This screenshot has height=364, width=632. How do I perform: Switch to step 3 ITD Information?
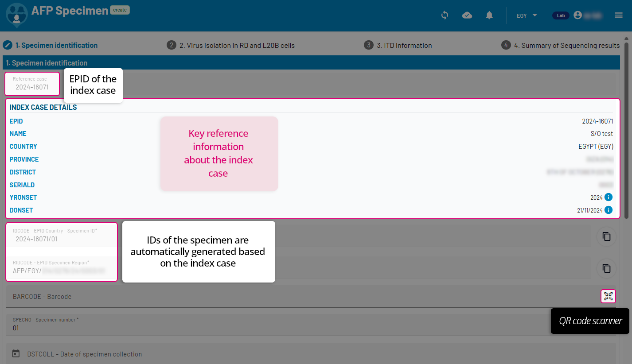(x=398, y=45)
